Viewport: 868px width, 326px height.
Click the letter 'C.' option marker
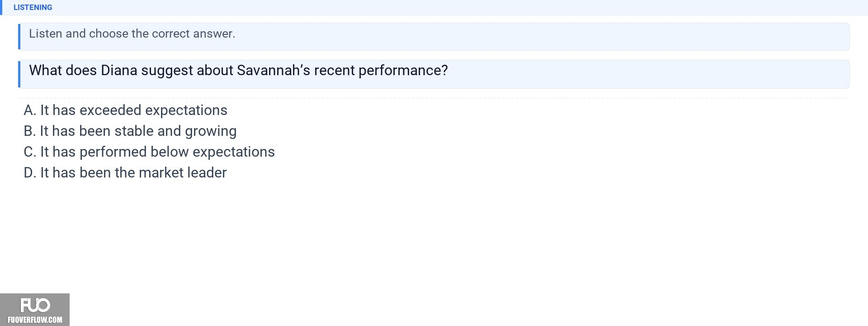click(x=30, y=152)
